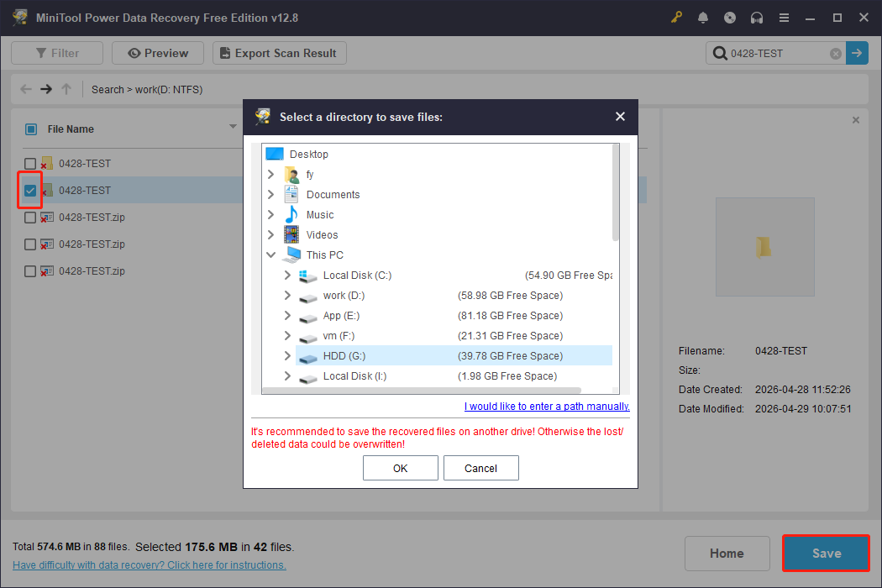
Task: Close the preview pane with its x
Action: point(856,120)
